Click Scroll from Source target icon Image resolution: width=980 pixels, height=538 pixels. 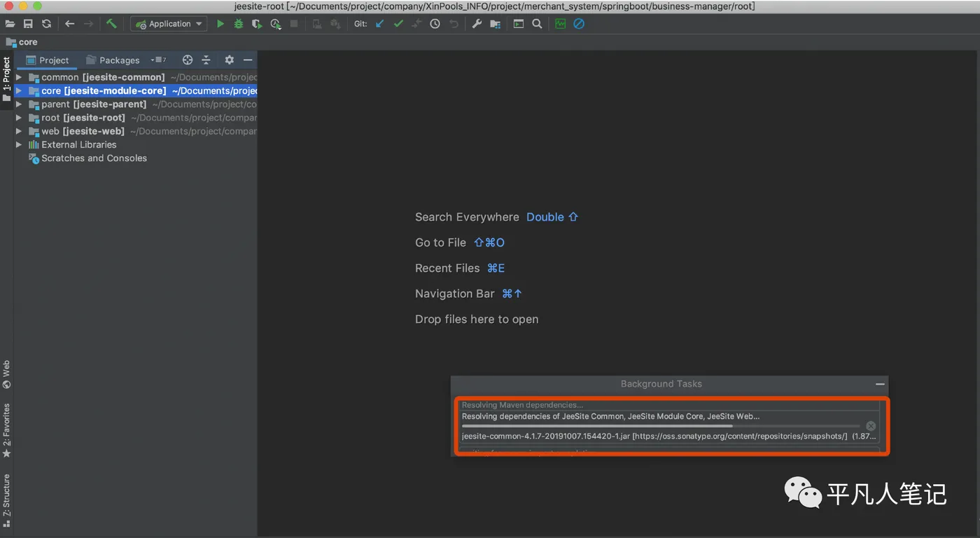[x=187, y=60]
